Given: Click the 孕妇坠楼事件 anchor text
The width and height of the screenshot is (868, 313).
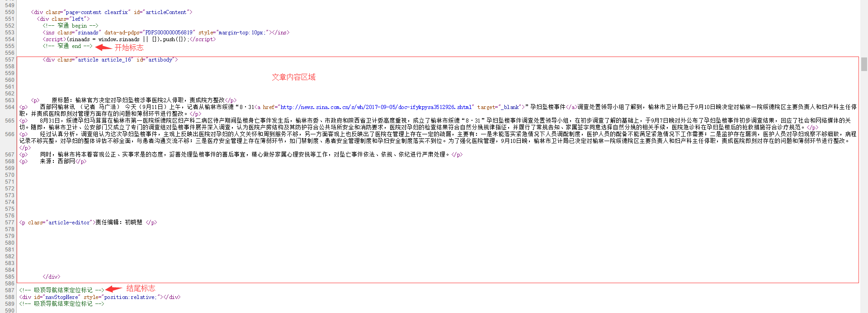Looking at the screenshot, I should (547, 107).
